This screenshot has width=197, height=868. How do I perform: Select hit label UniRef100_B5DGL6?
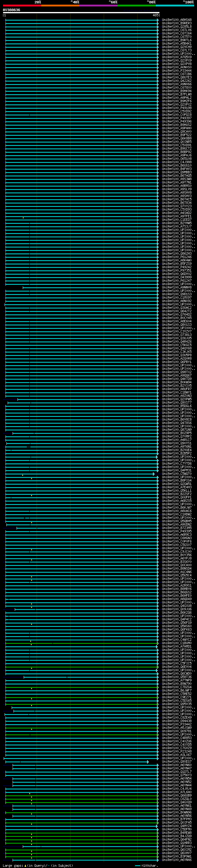tap(177, 406)
